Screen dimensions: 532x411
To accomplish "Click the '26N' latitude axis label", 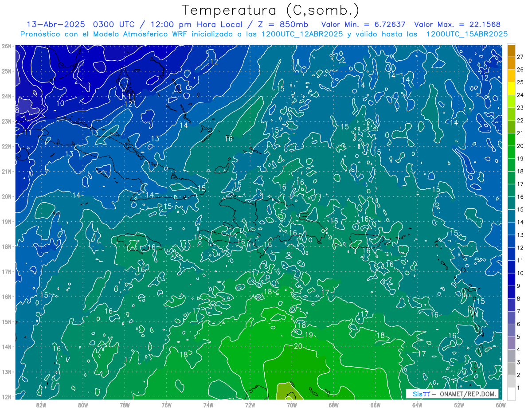I will [x=6, y=46].
